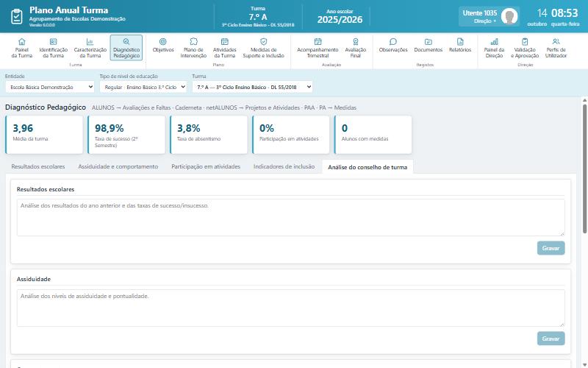Click the Média da turma 3,96 card

click(x=44, y=135)
